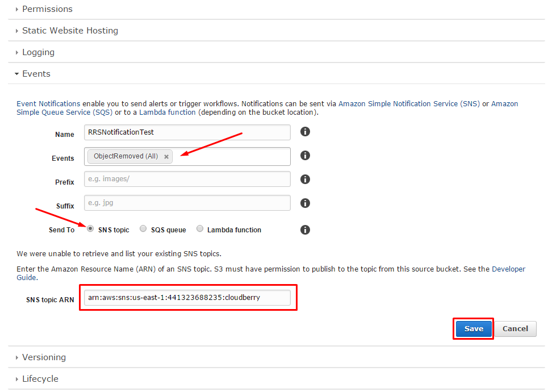
Task: Click the info icon beside Send To options
Action: pos(305,230)
